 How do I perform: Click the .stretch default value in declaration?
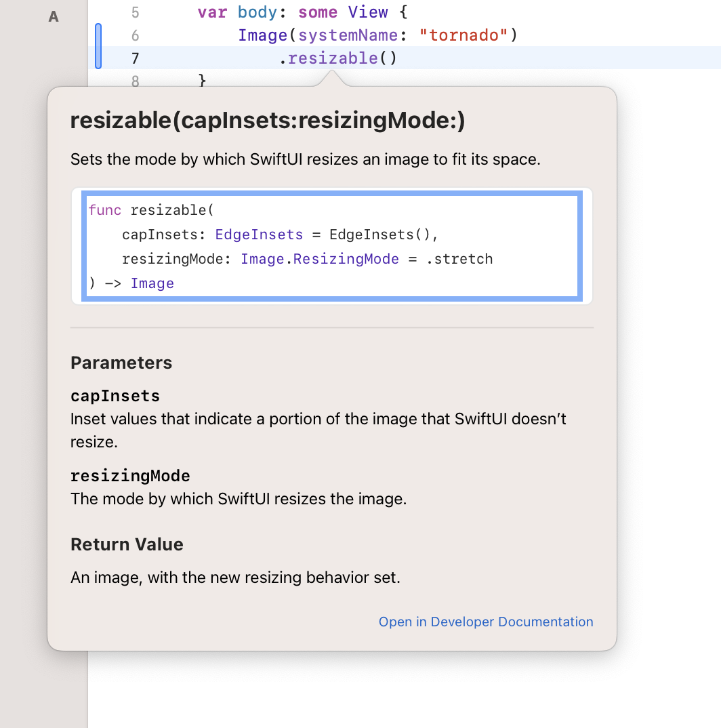[x=459, y=259]
